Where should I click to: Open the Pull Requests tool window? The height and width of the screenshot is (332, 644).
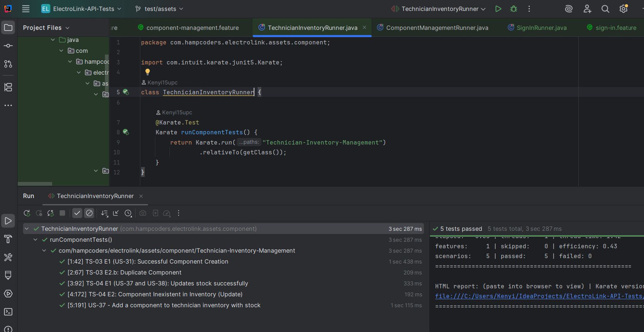pos(8,64)
